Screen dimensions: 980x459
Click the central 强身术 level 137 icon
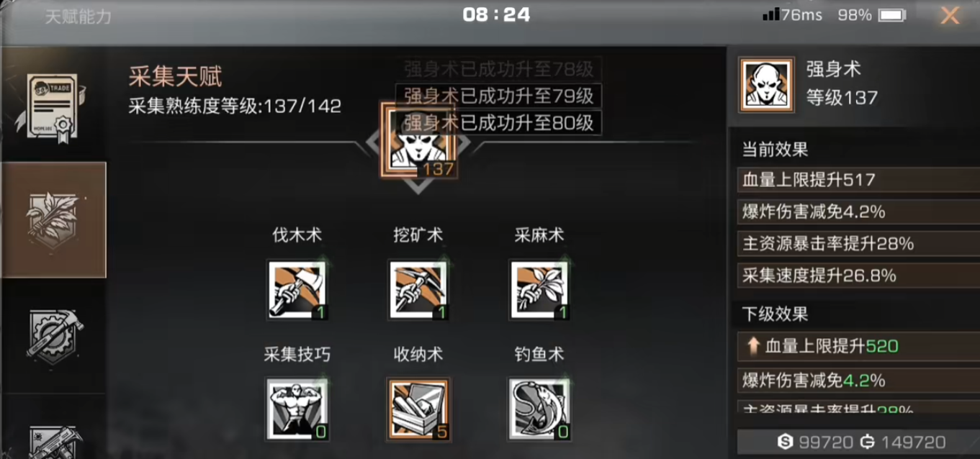(417, 141)
